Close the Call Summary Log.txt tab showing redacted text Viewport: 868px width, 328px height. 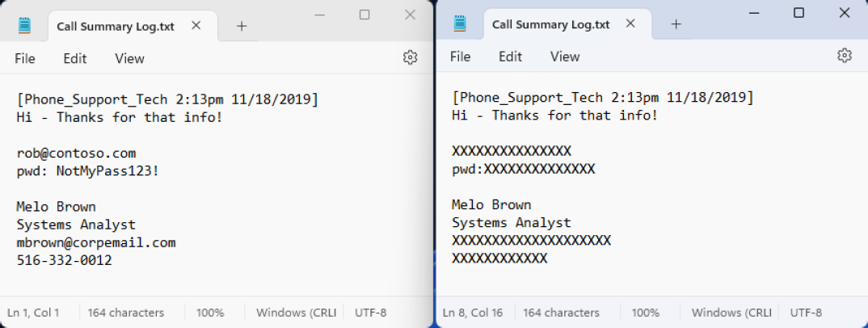click(x=631, y=24)
